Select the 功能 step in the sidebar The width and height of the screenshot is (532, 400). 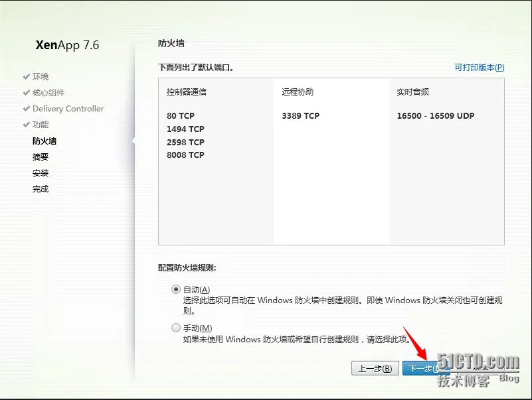[41, 125]
